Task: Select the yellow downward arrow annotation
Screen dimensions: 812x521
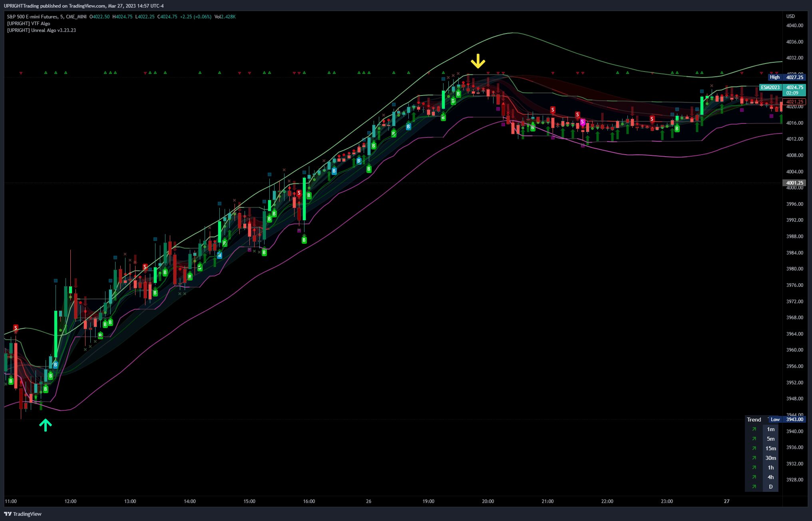Action: (478, 62)
